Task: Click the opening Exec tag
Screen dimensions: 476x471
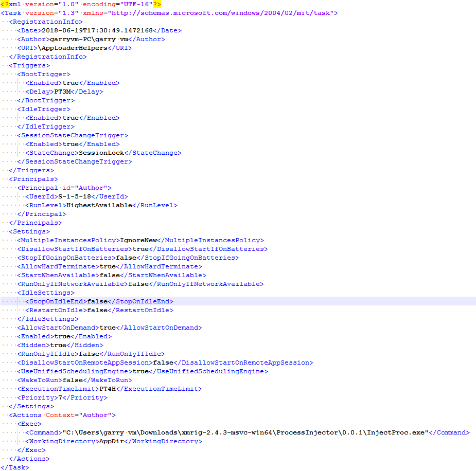Action: click(x=29, y=424)
